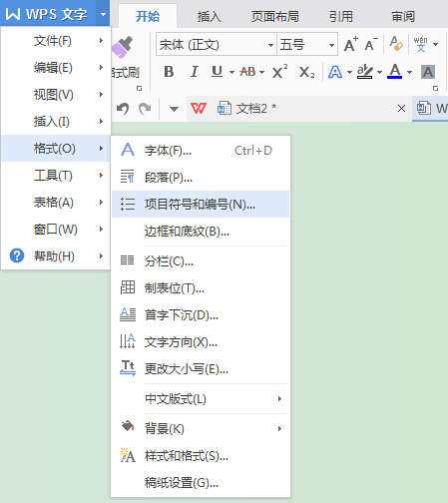
Task: Click the blue help question mark icon
Action: [17, 255]
